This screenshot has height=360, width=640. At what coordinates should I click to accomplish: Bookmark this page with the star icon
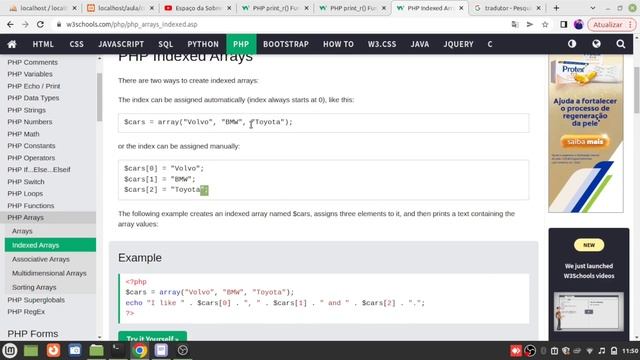(x=545, y=24)
